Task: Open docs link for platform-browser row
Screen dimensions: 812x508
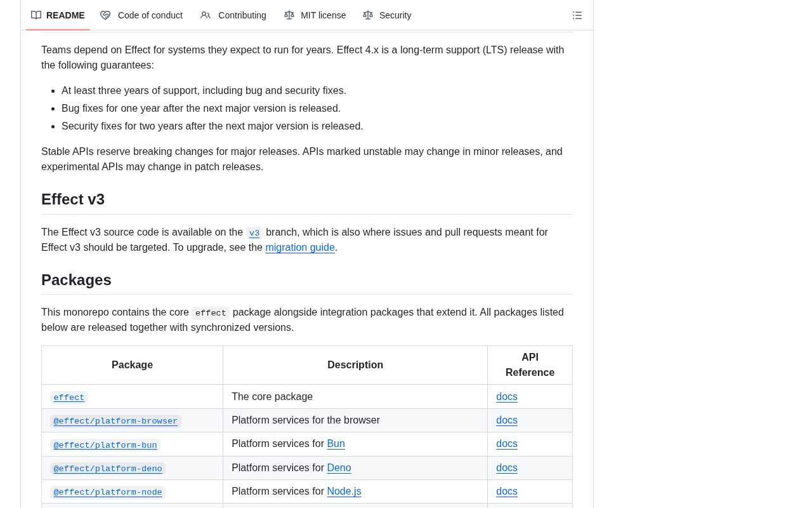Action: [x=507, y=420]
